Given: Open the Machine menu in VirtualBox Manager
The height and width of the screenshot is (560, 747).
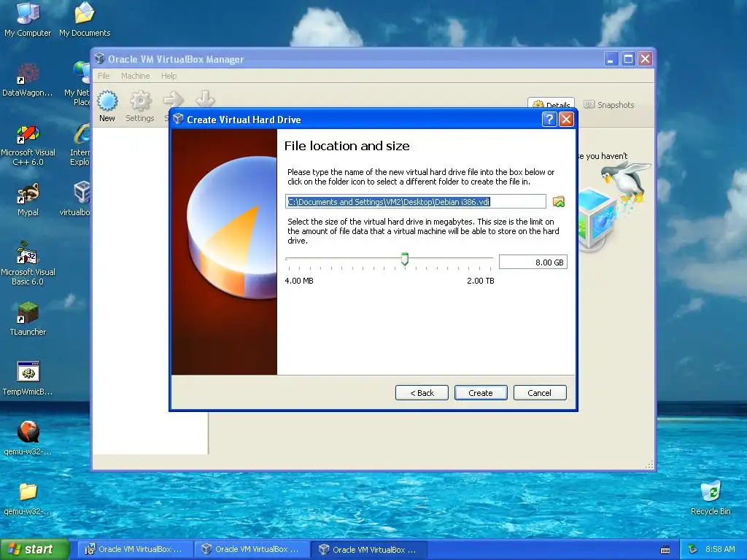Looking at the screenshot, I should [135, 76].
